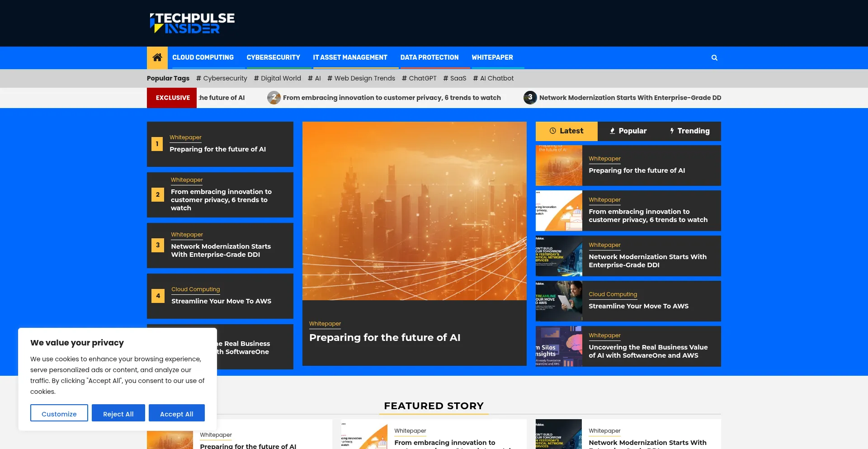The image size is (868, 449).
Task: Open Streamline Your Move To AWS thumbnail
Action: coord(559,301)
